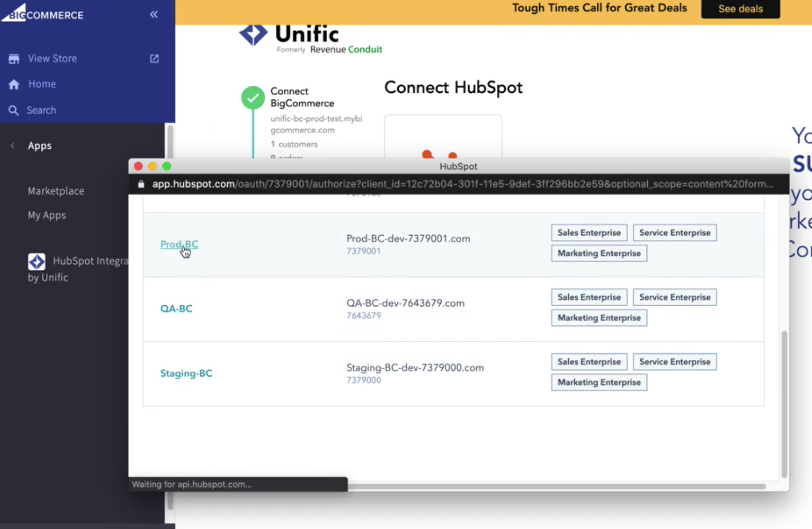Click Sales Enterprise badge in QA-BC row

tap(589, 297)
